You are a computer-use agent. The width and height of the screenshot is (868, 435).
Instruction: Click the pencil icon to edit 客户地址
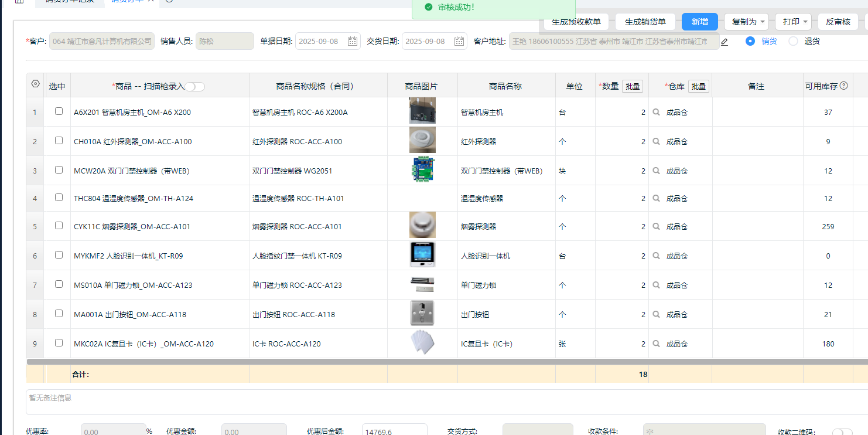(725, 42)
